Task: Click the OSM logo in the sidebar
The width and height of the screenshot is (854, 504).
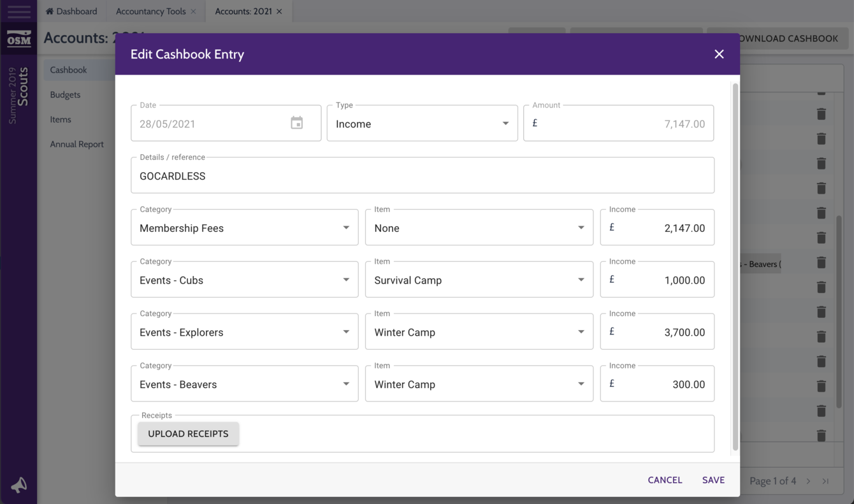Action: click(18, 39)
